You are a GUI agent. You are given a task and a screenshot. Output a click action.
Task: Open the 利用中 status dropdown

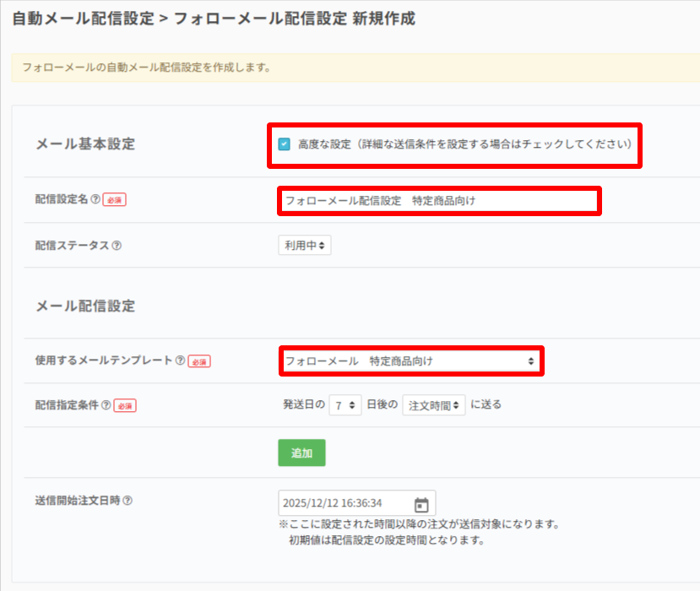pos(305,245)
